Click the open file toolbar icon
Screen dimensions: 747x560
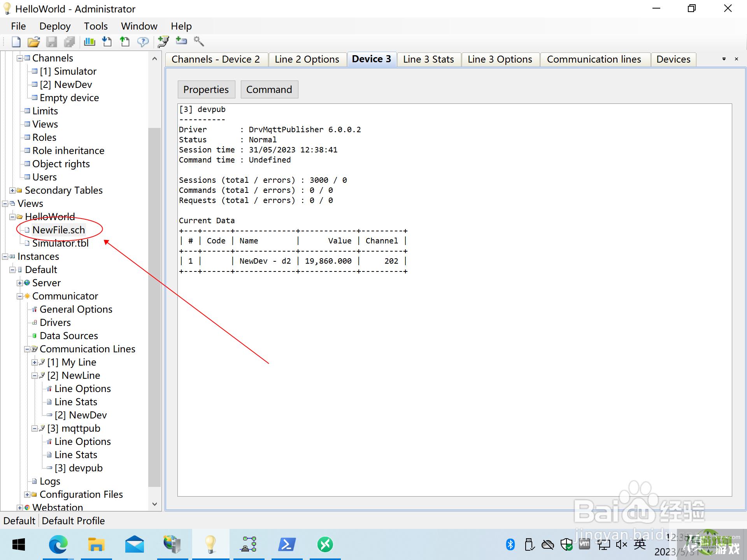tap(33, 41)
